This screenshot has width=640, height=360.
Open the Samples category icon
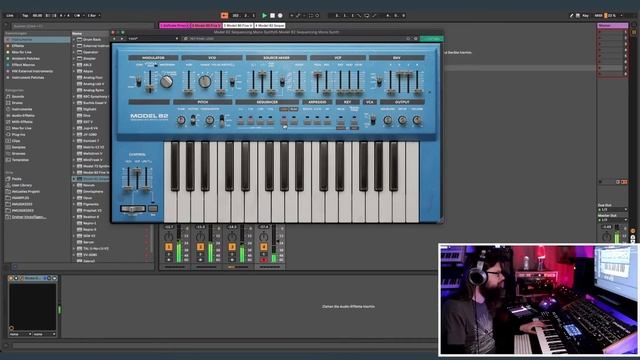(x=8, y=147)
